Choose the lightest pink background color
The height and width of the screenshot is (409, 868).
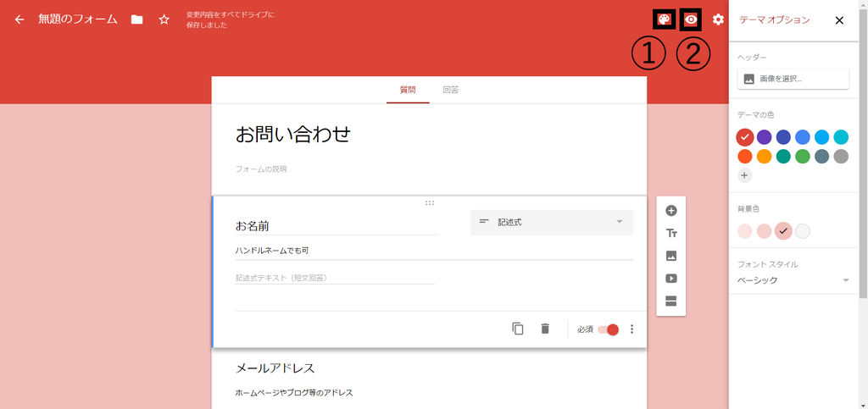[745, 231]
